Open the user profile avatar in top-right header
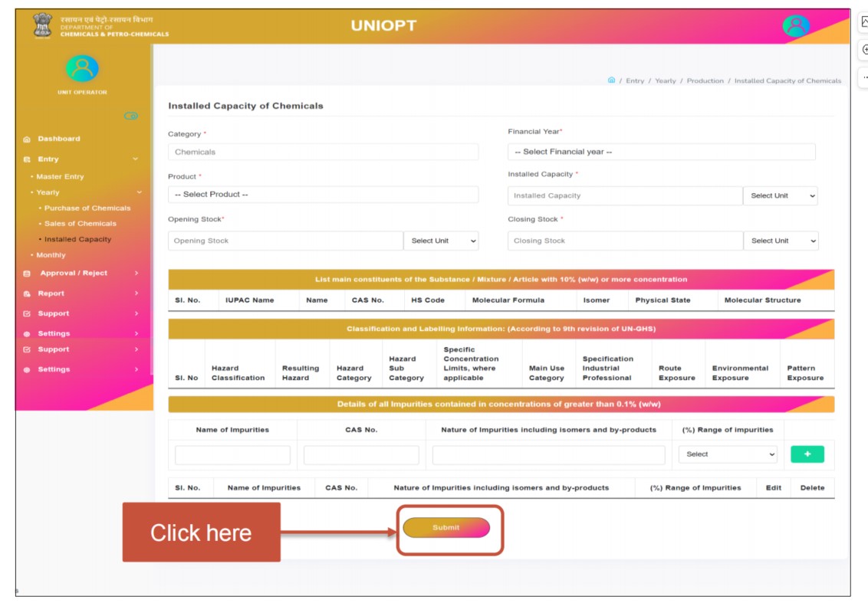This screenshot has width=868, height=603. click(796, 25)
